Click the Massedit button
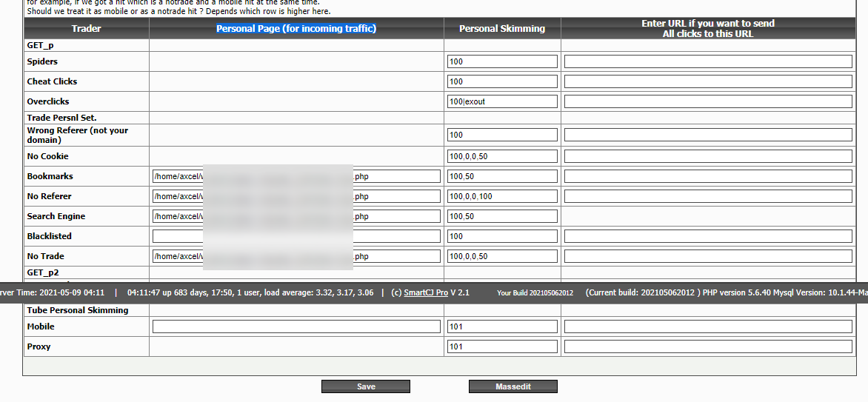The height and width of the screenshot is (402, 868). click(513, 386)
